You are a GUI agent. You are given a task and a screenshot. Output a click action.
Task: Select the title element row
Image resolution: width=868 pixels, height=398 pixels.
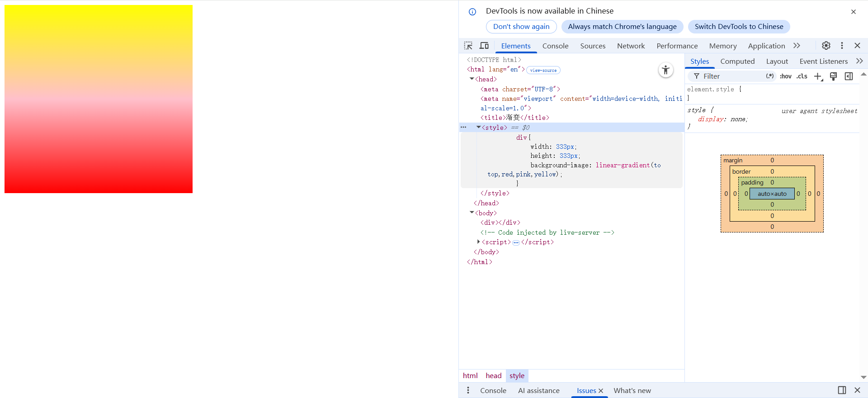tap(514, 118)
